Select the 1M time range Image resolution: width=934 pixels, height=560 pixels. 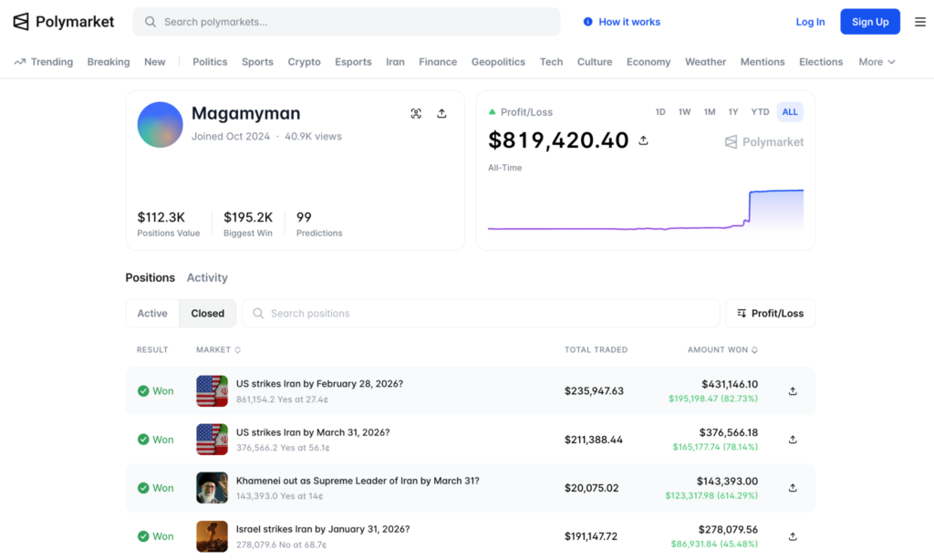pos(710,112)
